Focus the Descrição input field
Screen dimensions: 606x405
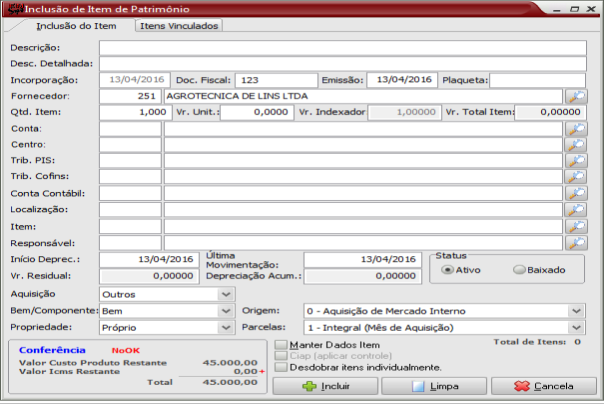click(343, 48)
